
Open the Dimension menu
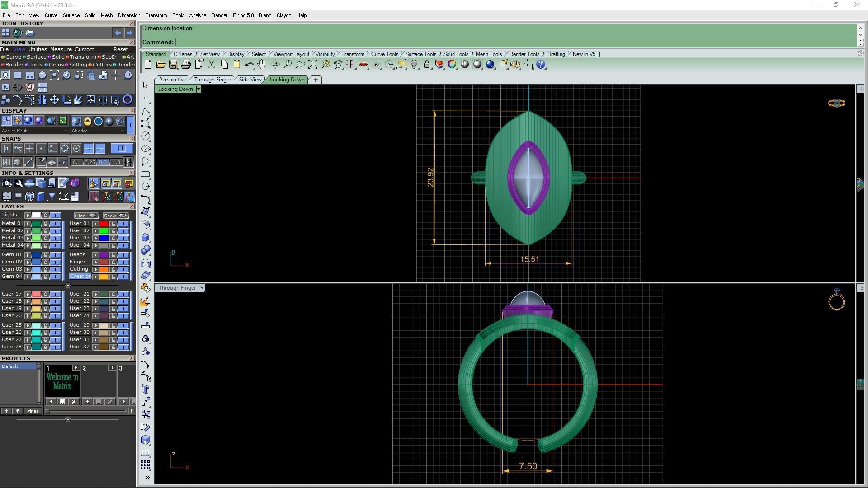pos(129,15)
